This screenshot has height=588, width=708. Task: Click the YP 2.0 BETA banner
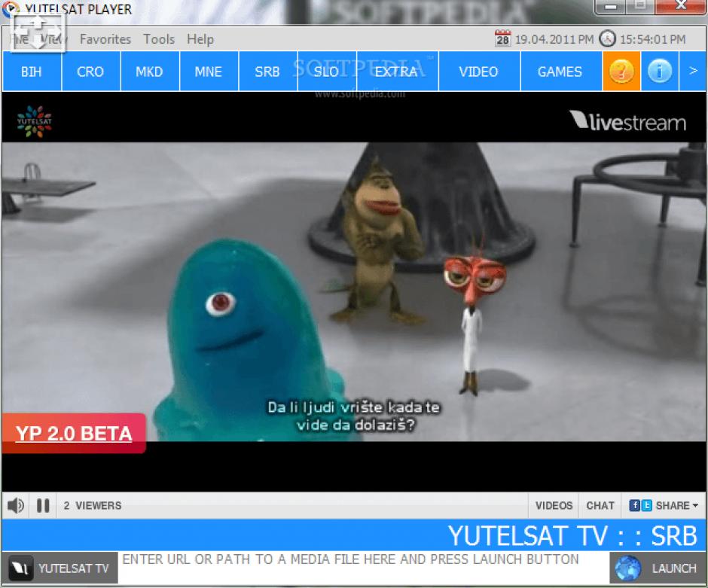[74, 433]
